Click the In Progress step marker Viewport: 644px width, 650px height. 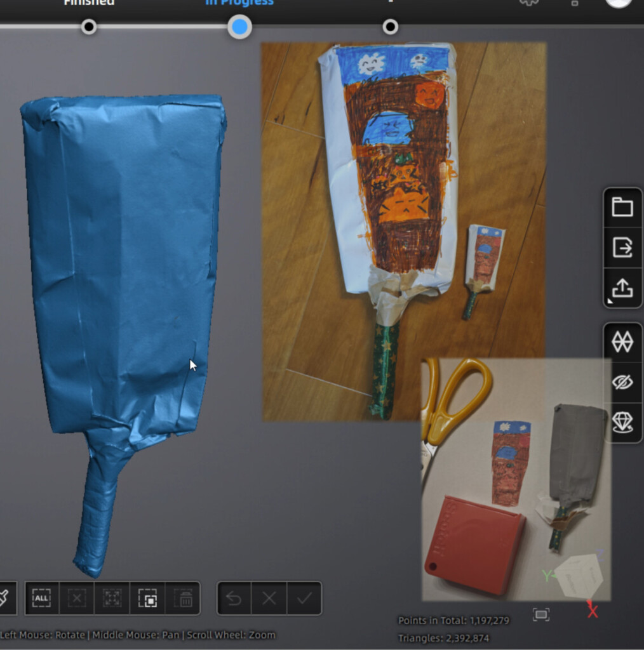(239, 27)
